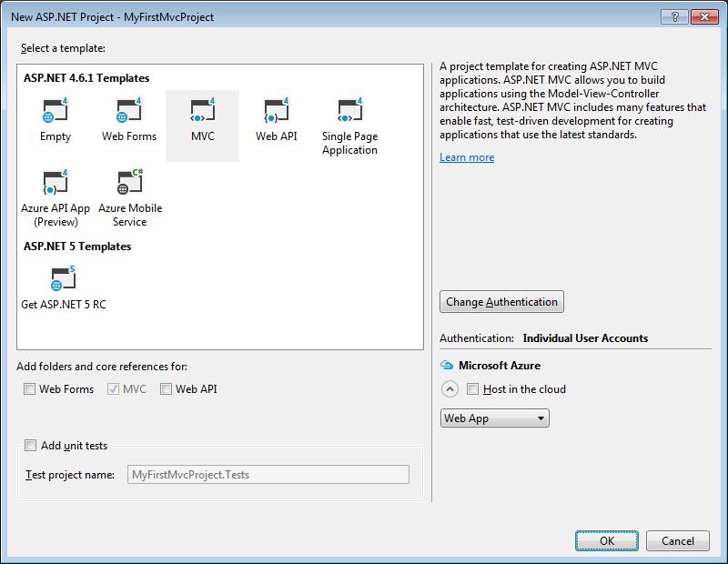Viewport: 728px width, 564px height.
Task: Enable the Web API references checkbox
Action: coord(166,389)
